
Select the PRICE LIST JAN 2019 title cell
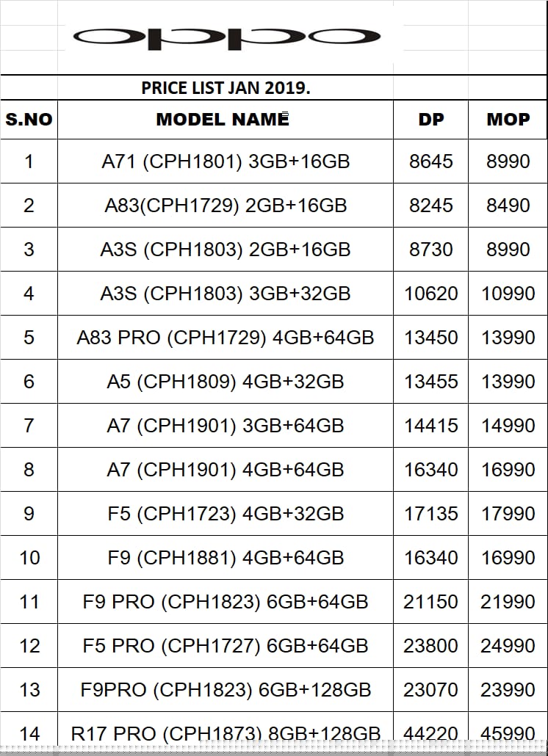click(x=226, y=88)
